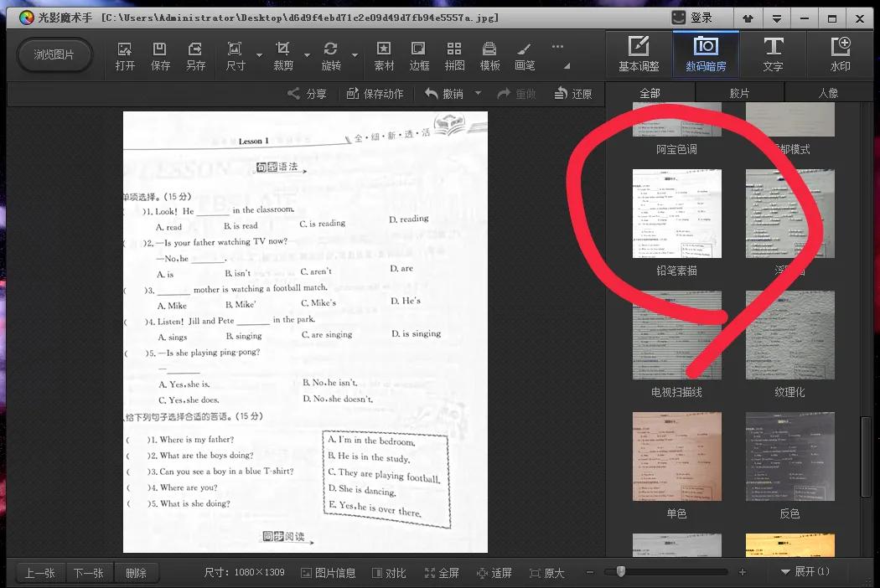Image resolution: width=880 pixels, height=588 pixels.
Task: Select the 画笔 brush tool
Action: pos(525,56)
